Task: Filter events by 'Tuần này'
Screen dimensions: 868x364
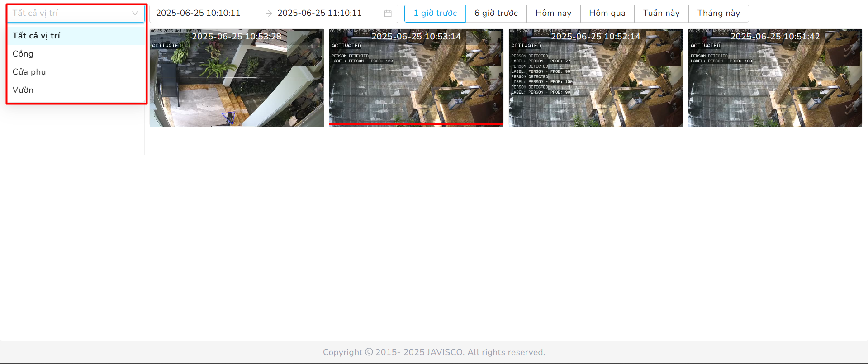Action: point(662,14)
